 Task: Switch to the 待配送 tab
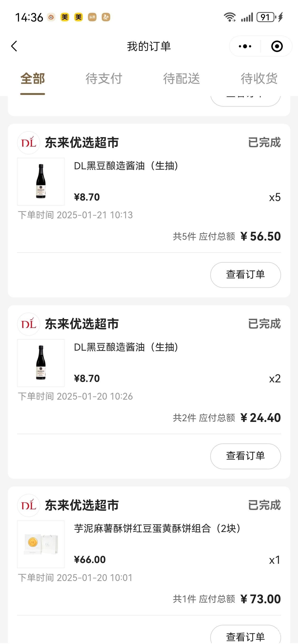point(181,79)
